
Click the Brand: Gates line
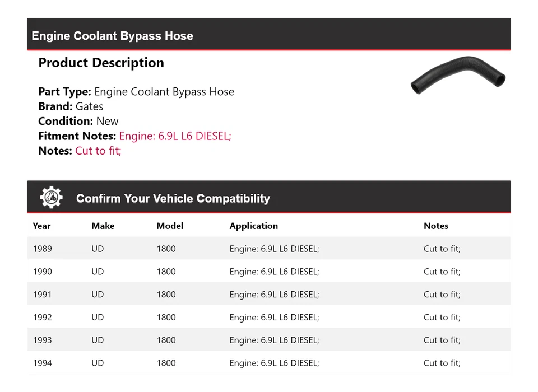click(71, 106)
